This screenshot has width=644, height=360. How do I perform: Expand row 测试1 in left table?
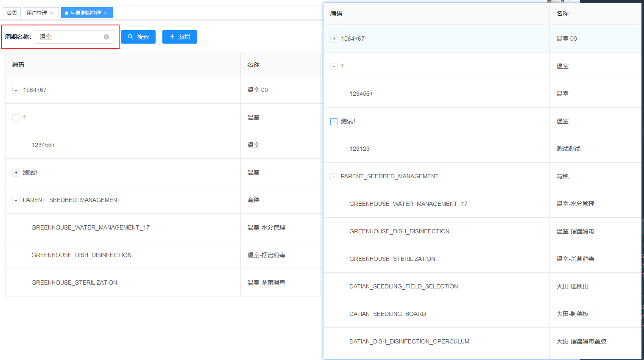pyautogui.click(x=16, y=173)
